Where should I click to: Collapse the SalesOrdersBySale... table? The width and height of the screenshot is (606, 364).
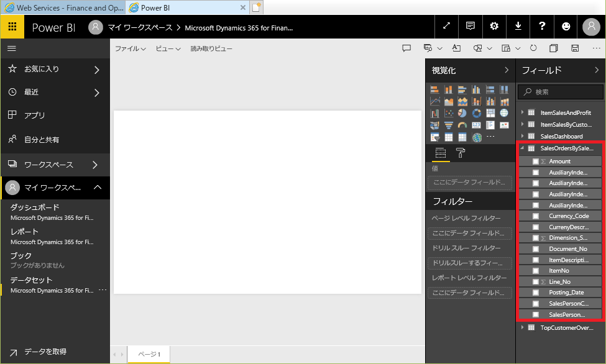(x=522, y=148)
